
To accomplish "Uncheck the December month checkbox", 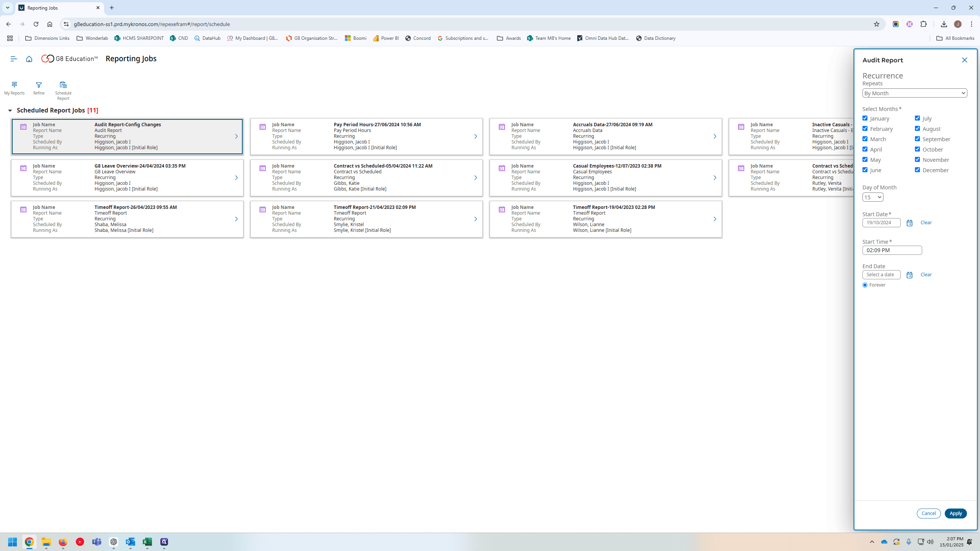I will click(x=917, y=170).
